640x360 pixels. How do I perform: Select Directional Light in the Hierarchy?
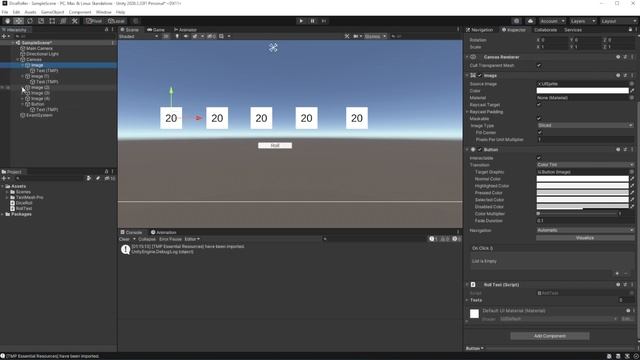point(42,54)
